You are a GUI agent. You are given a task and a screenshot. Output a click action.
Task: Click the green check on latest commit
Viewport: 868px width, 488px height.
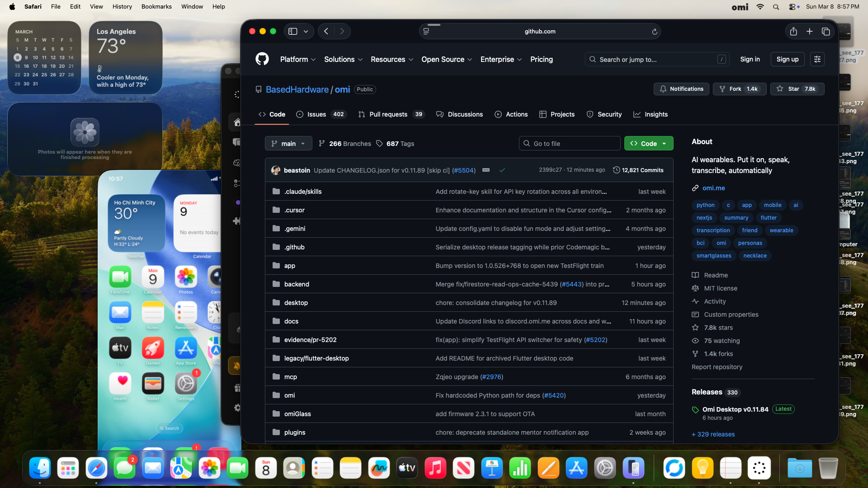tap(502, 170)
